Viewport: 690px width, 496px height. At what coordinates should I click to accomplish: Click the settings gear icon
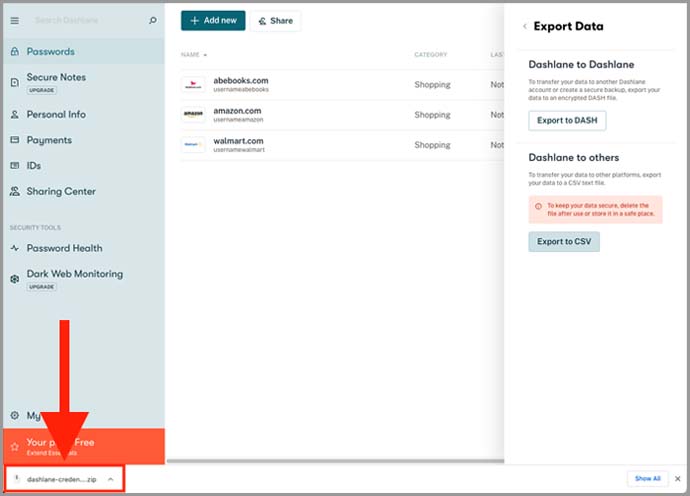click(x=15, y=415)
